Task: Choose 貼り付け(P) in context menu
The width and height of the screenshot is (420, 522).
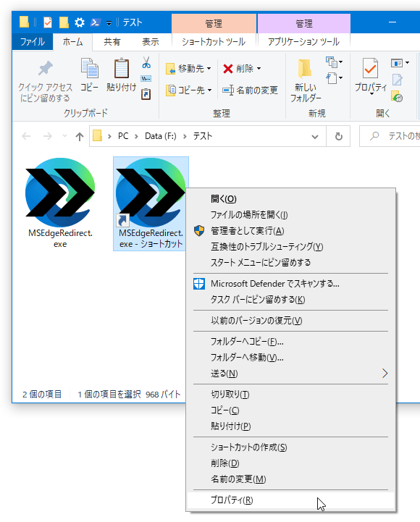Action: (291, 426)
